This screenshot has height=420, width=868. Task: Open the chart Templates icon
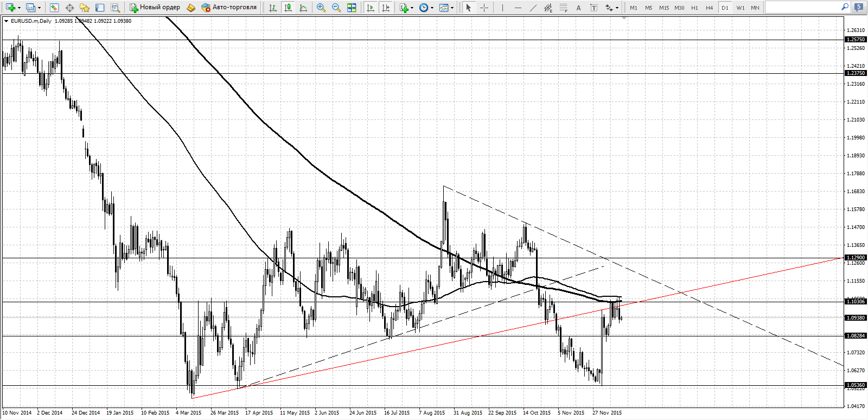tap(444, 8)
